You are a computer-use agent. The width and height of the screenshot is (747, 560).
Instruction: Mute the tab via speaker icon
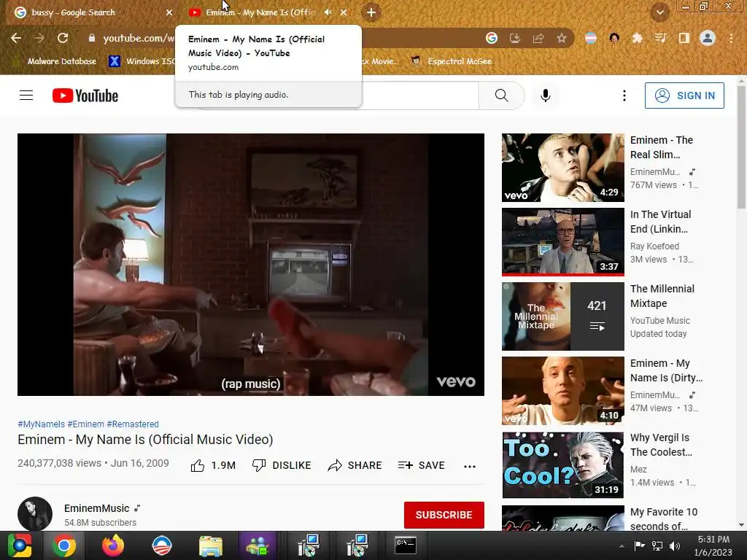coord(328,12)
